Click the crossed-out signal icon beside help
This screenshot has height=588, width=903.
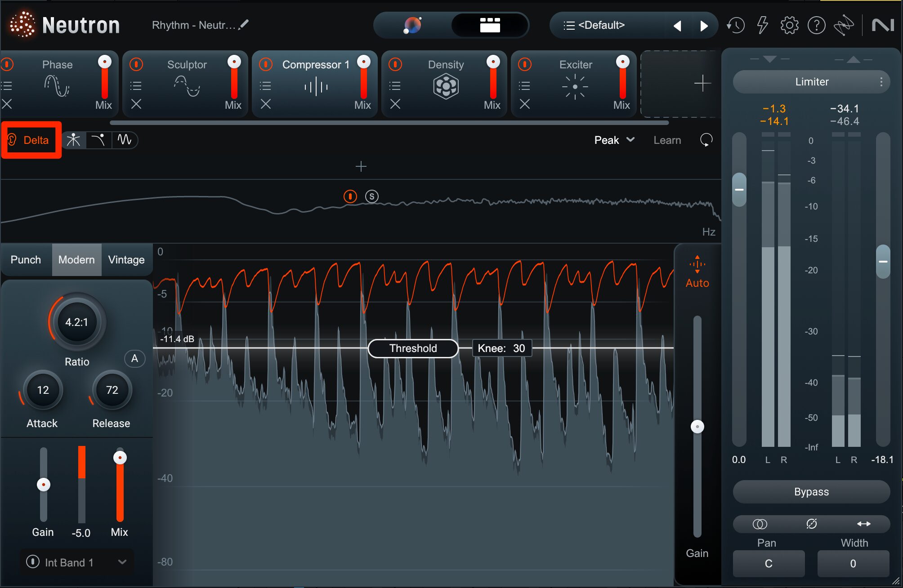point(844,25)
